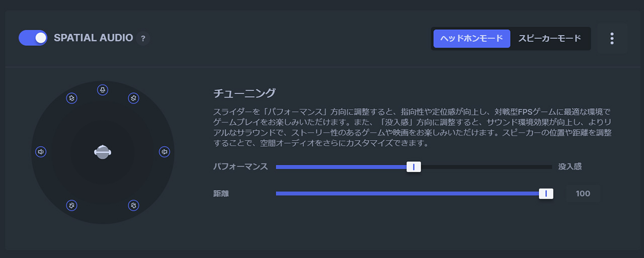Select the rear right speaker icon
This screenshot has width=644, height=258.
133,205
